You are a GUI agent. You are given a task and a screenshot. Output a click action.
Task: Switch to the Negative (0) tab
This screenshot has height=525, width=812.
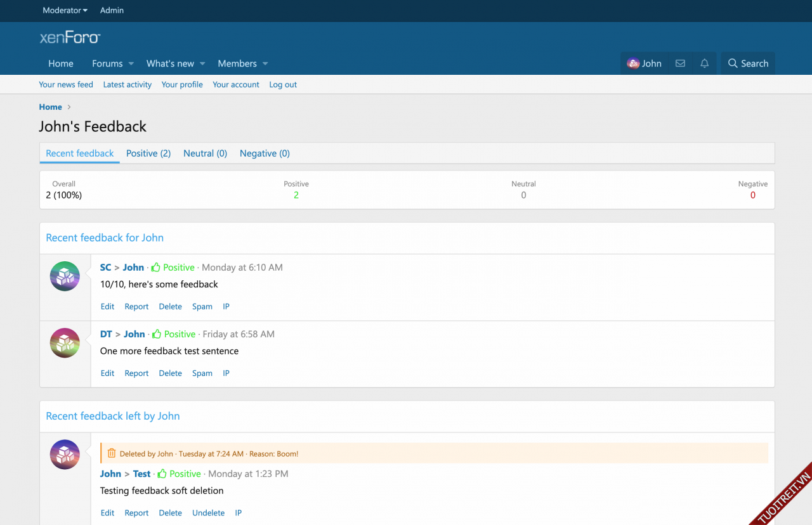(265, 153)
